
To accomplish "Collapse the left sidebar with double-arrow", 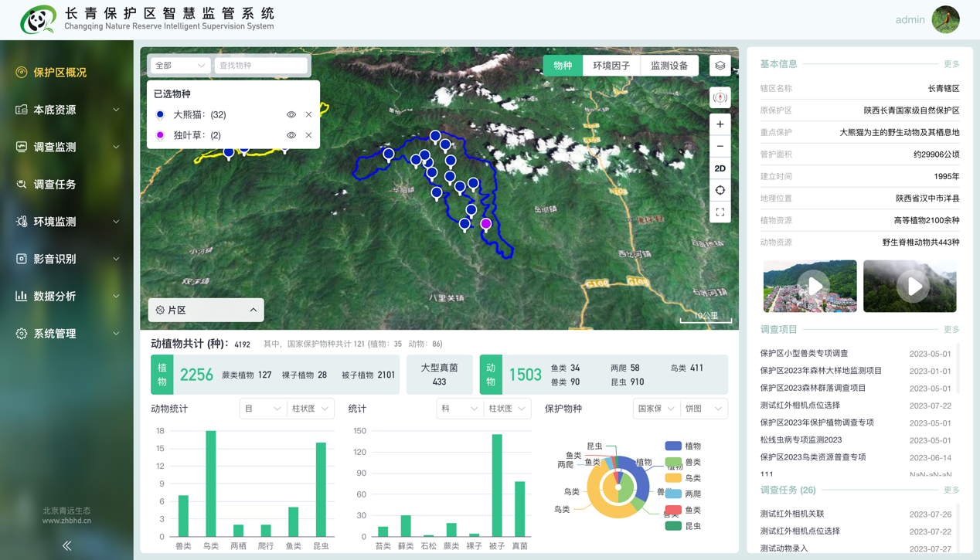I will click(x=67, y=545).
